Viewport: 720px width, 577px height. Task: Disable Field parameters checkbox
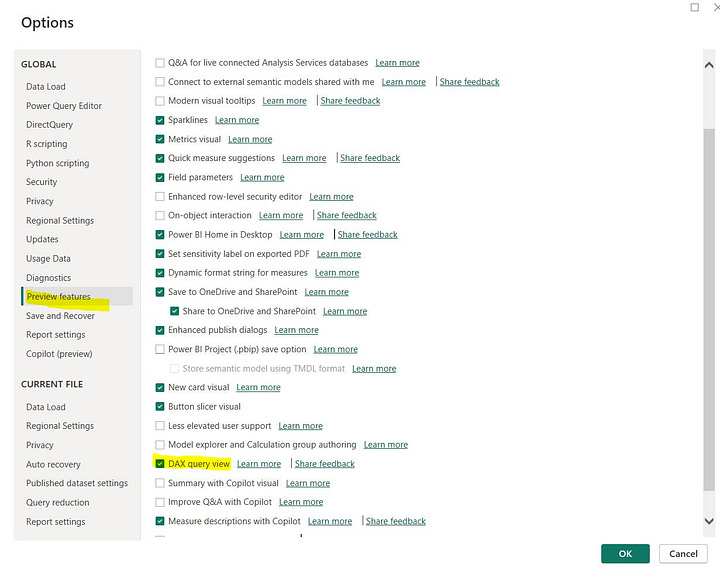pyautogui.click(x=160, y=178)
